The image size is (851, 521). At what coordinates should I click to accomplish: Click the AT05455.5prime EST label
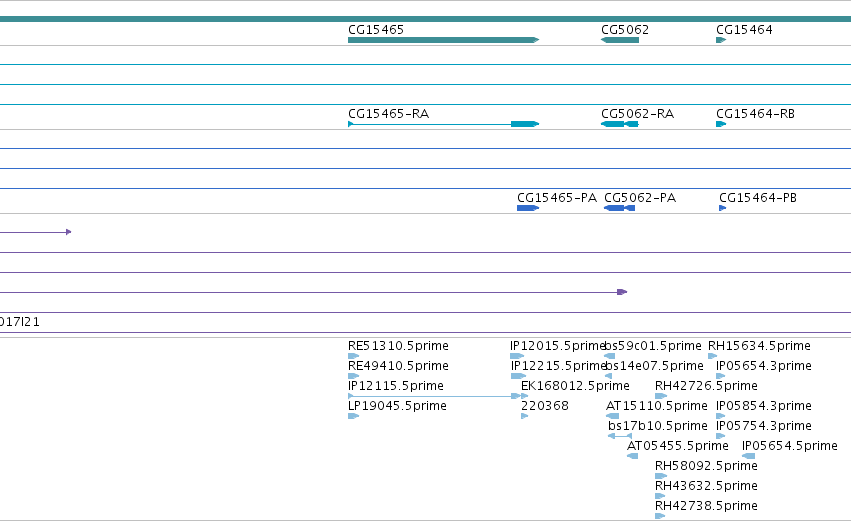678,446
